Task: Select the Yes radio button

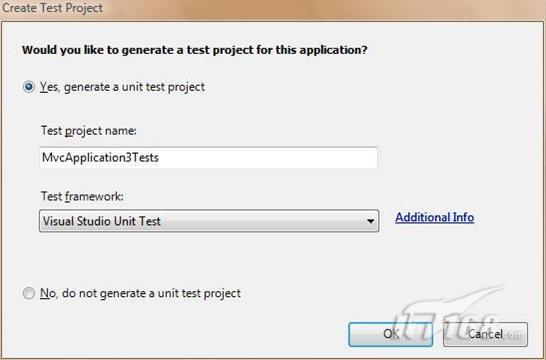Action: (29, 87)
